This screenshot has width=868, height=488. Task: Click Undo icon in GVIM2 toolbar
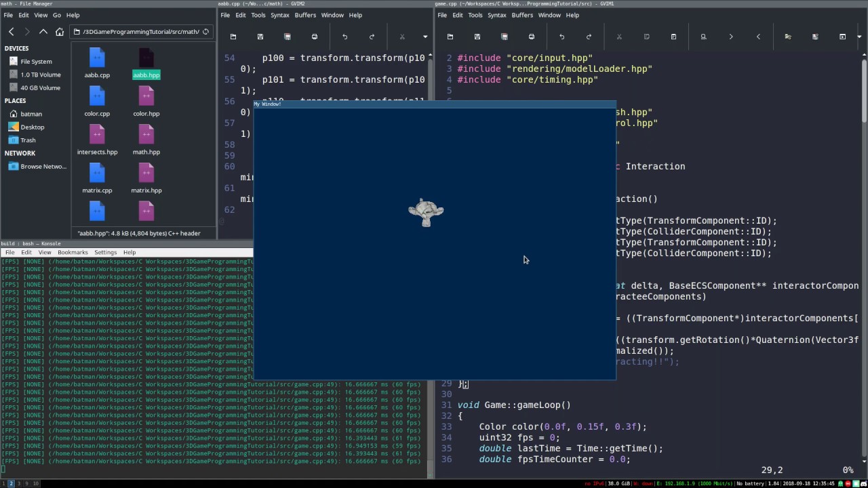pyautogui.click(x=344, y=37)
